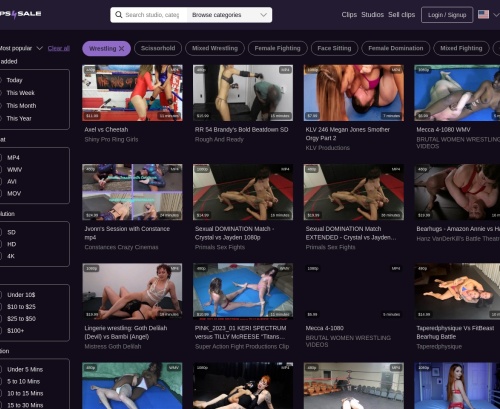Click the Axel vs Cheetah title
Image resolution: width=500 pixels, height=409 pixels.
click(x=106, y=130)
